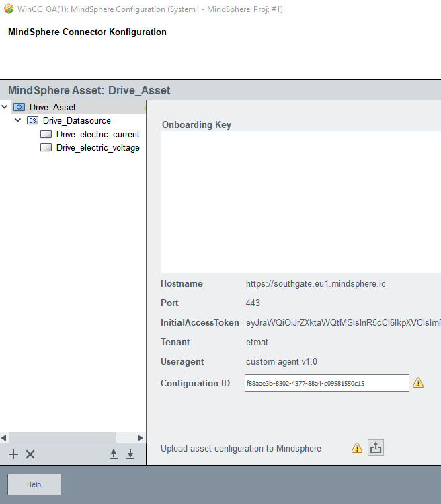Select Drive_Datasource in the tree

[x=77, y=120]
